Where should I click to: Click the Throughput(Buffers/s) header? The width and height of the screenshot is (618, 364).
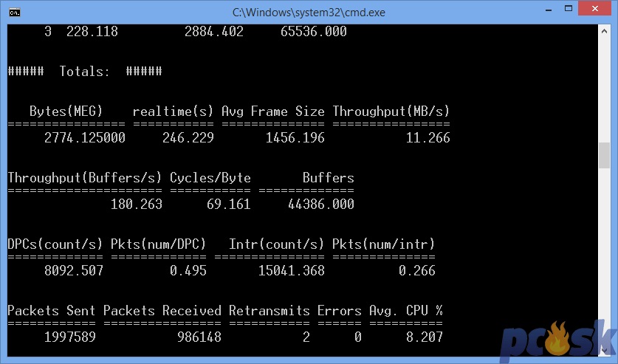[85, 178]
